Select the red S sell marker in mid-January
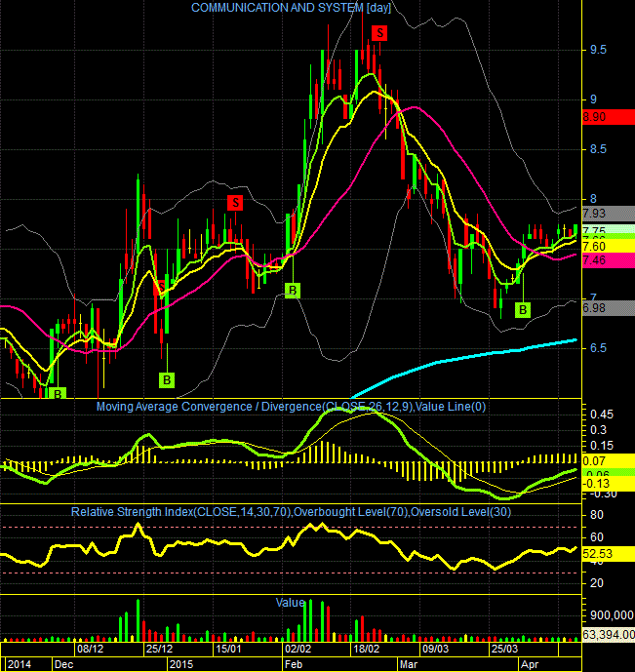 coord(235,203)
